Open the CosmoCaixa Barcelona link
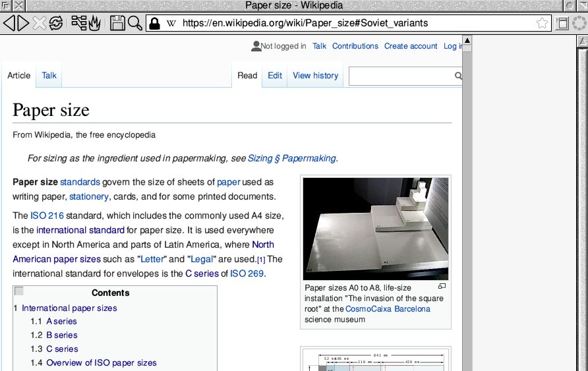Image resolution: width=588 pixels, height=371 pixels. pos(388,309)
